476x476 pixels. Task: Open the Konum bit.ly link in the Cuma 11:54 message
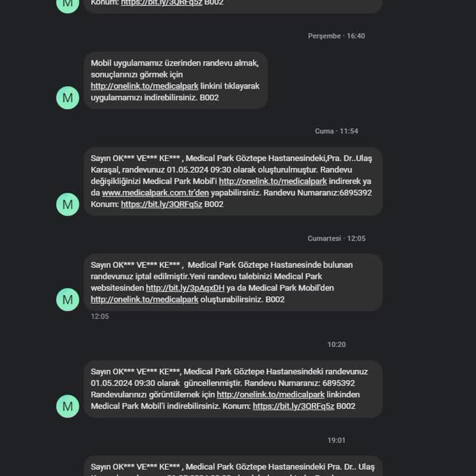(x=161, y=205)
